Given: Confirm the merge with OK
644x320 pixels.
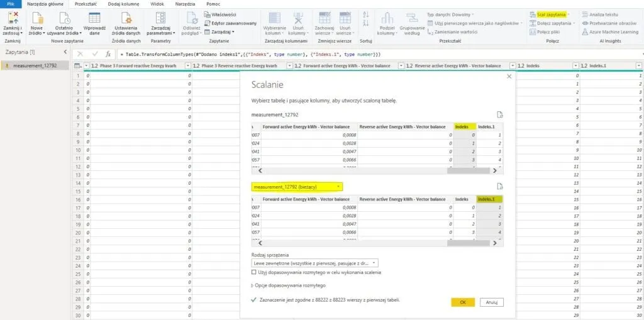Looking at the screenshot, I should pyautogui.click(x=463, y=302).
